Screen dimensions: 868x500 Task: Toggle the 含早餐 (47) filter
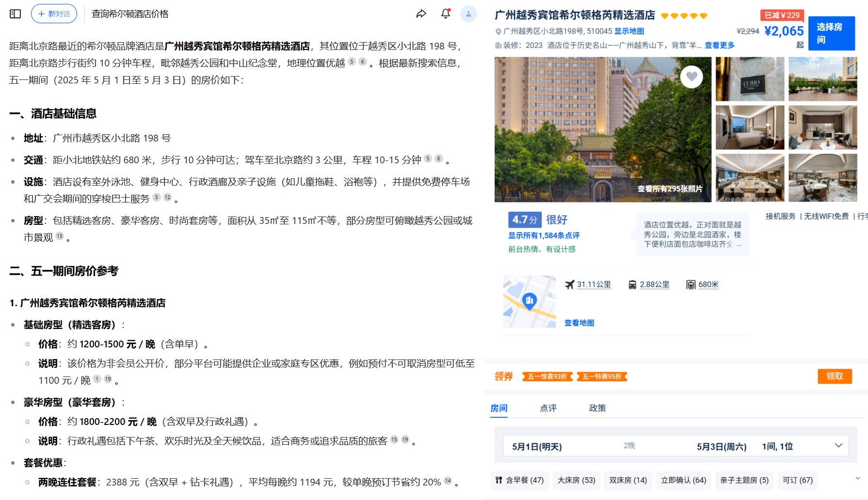click(519, 480)
